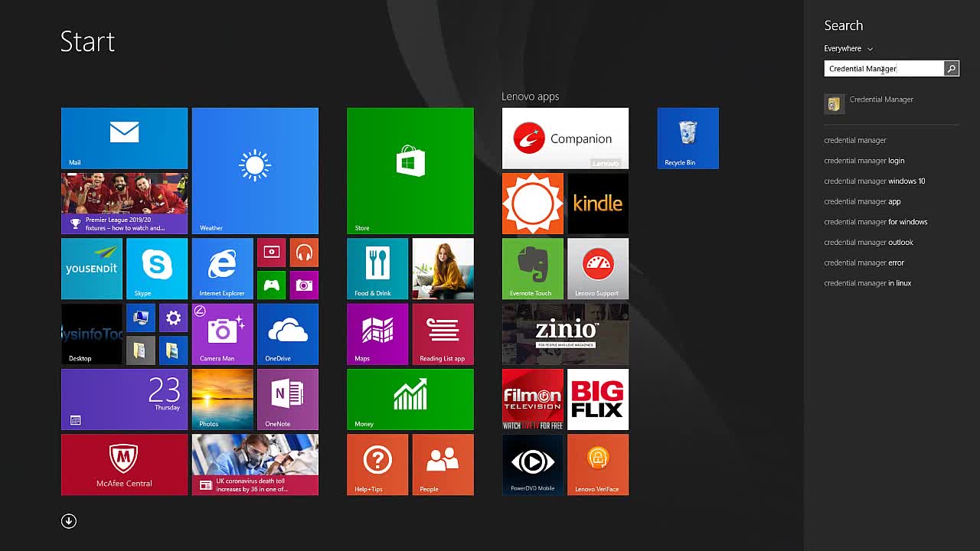Open the UK coronavirus news tile
The width and height of the screenshot is (980, 551).
pos(255,465)
